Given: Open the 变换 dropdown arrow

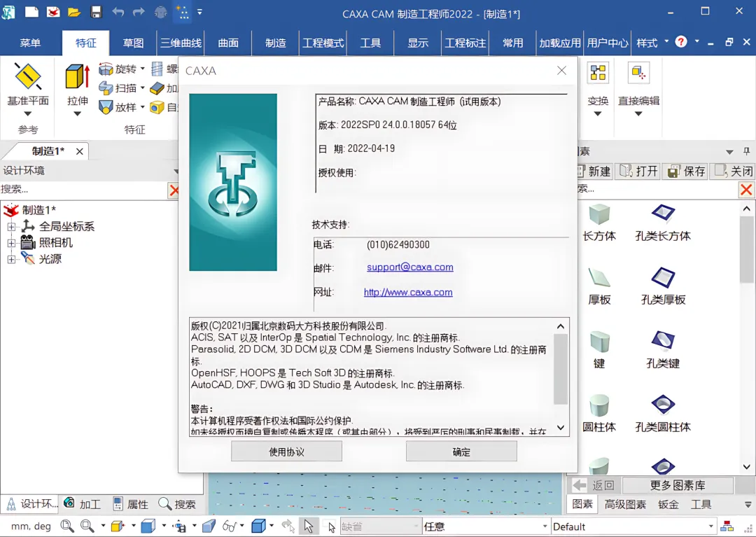Looking at the screenshot, I should coord(597,114).
